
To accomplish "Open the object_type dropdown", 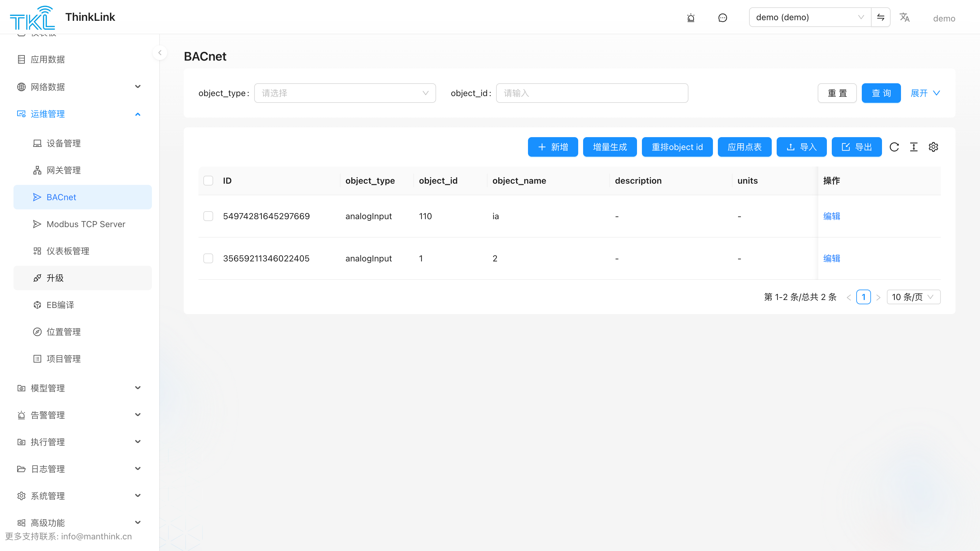I will click(345, 93).
